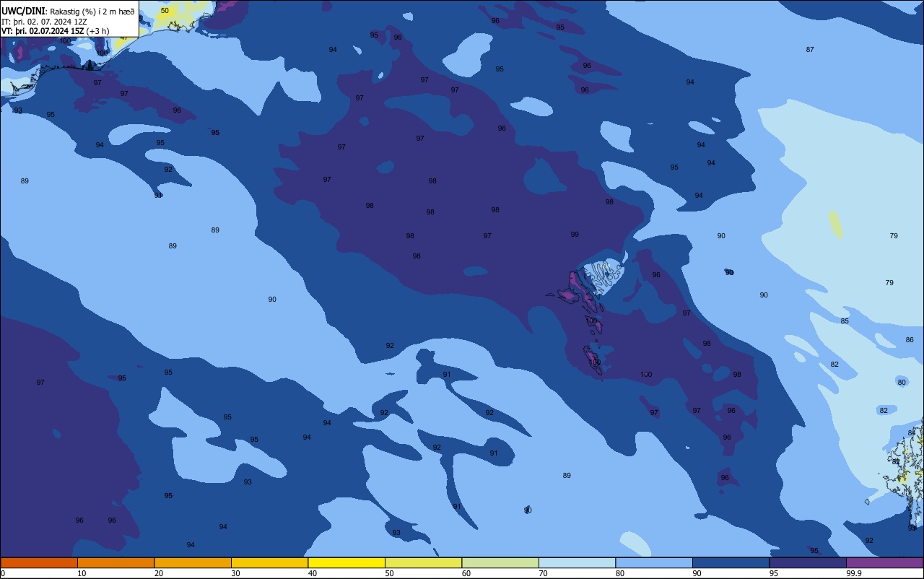Click the 95–99.9 dark indigo legend swatch
This screenshot has height=579, width=924.
[x=808, y=562]
